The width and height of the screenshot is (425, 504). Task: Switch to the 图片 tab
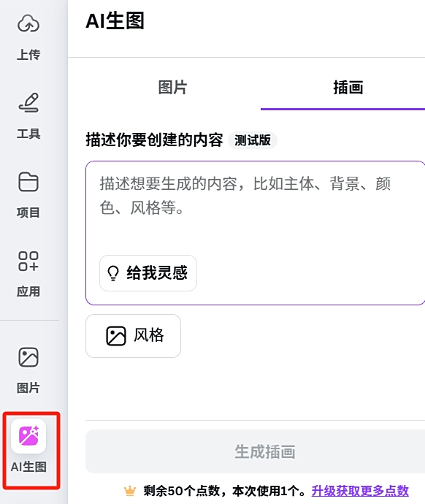[172, 88]
